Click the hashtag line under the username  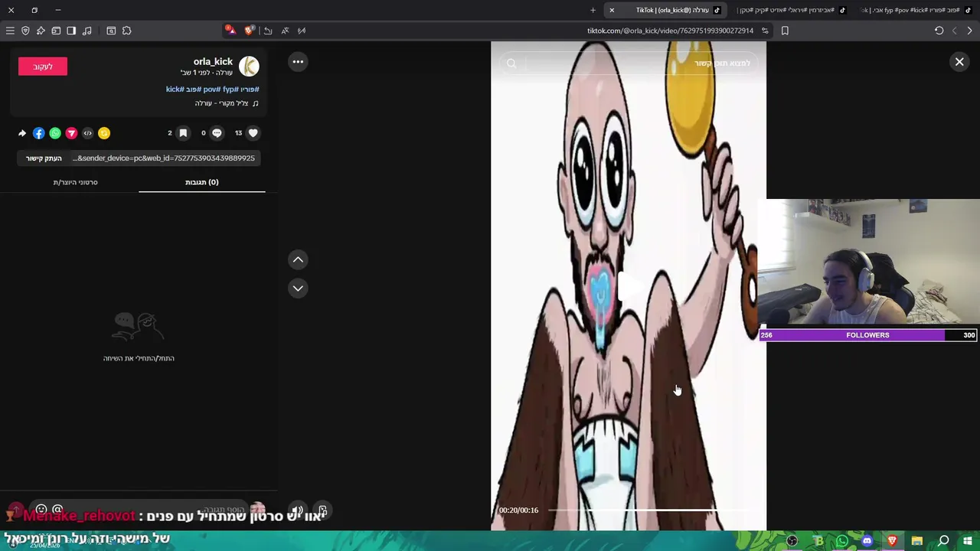point(213,89)
